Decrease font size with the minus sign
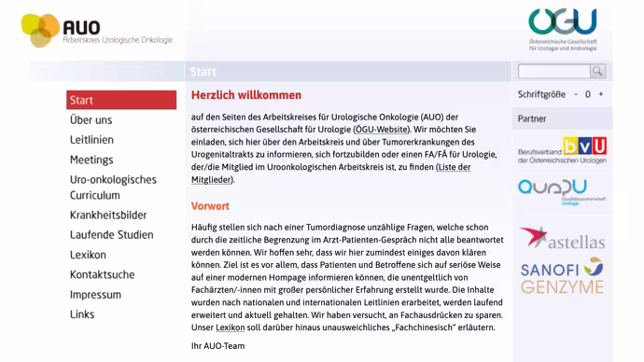The image size is (644, 362). pos(576,94)
